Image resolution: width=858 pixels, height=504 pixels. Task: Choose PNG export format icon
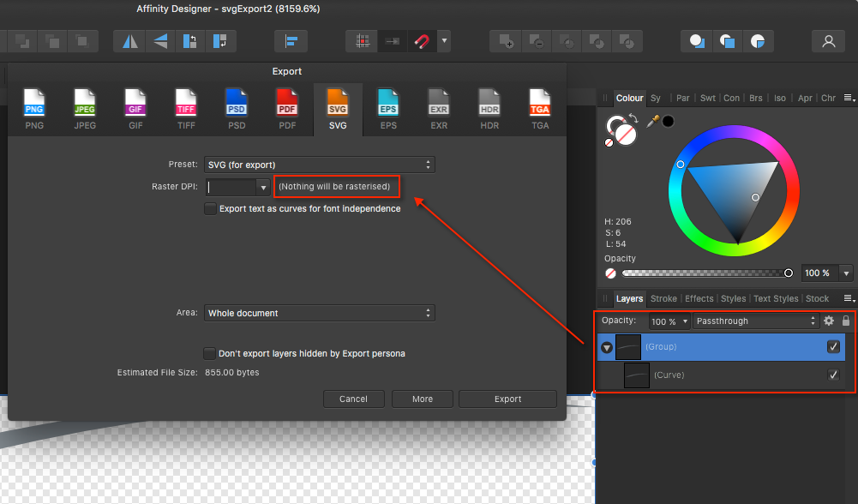point(34,104)
